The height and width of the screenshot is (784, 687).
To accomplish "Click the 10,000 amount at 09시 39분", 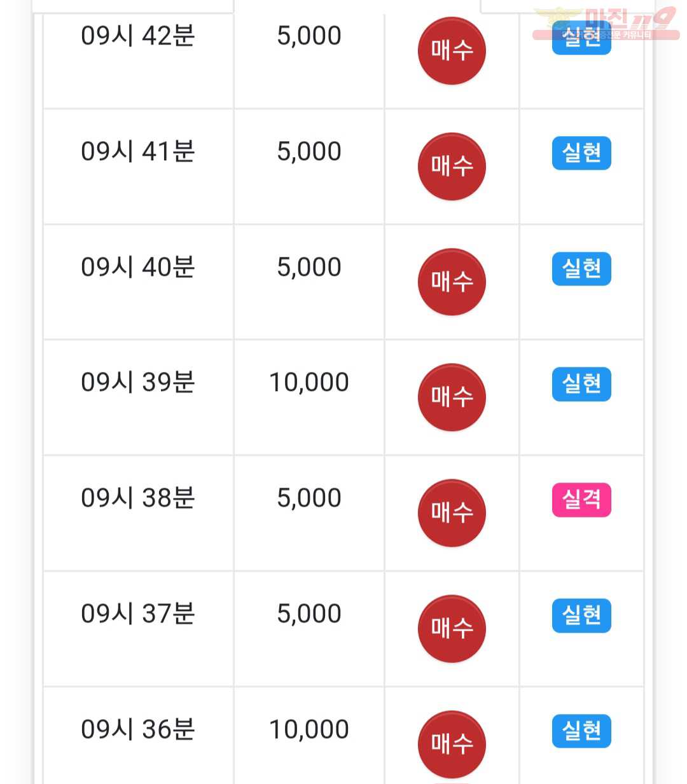I will click(309, 382).
